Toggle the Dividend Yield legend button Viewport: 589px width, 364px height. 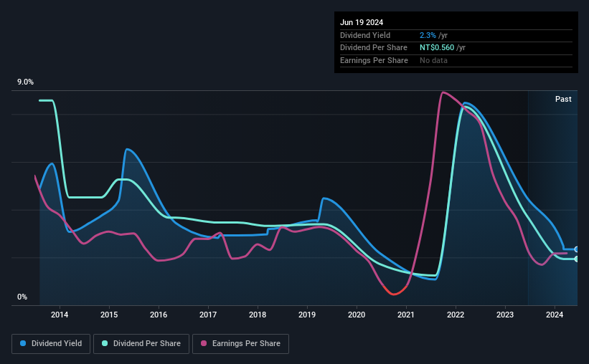click(51, 344)
